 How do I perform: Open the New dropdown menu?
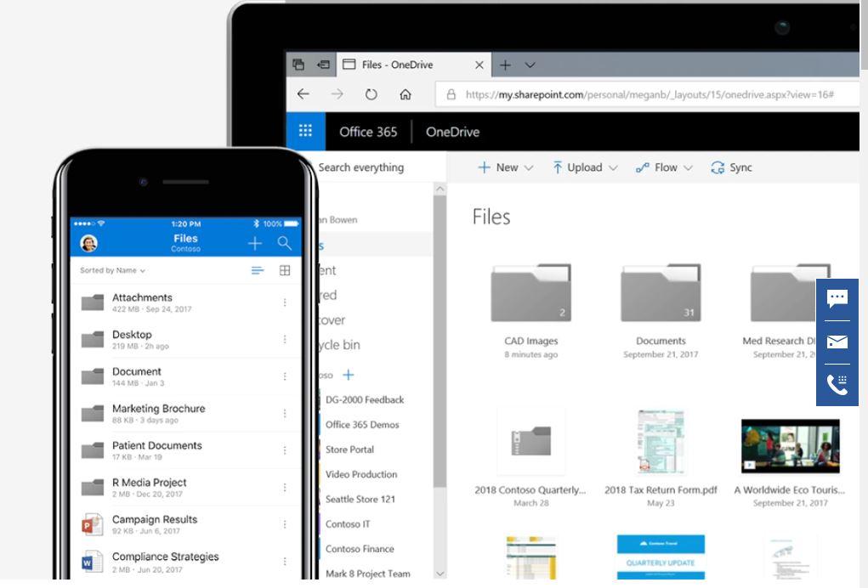(505, 167)
